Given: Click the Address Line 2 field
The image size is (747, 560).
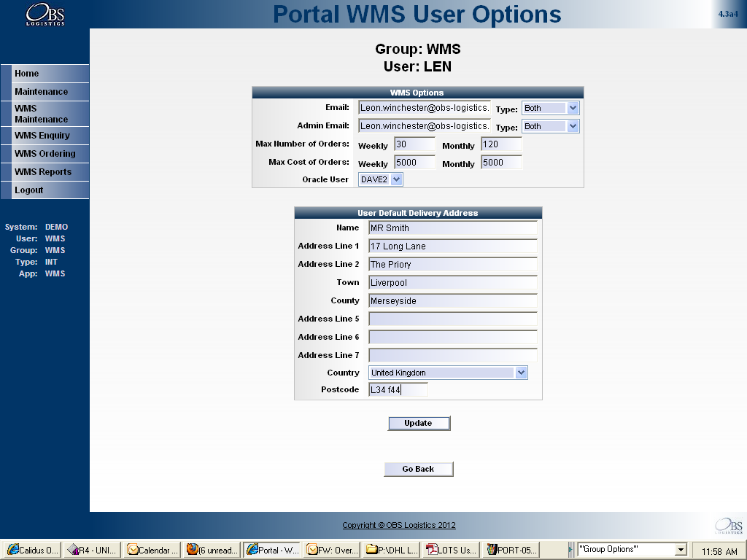Looking at the screenshot, I should tap(453, 264).
